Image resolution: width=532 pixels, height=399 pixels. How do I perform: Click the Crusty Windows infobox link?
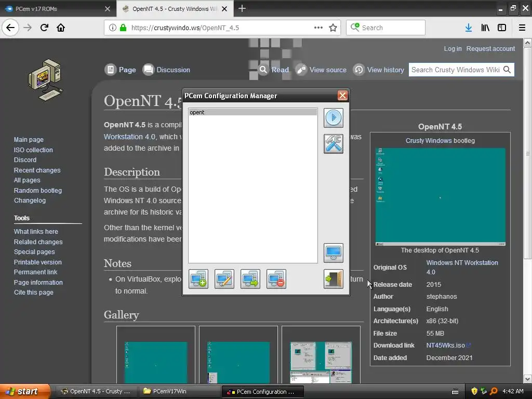click(429, 140)
